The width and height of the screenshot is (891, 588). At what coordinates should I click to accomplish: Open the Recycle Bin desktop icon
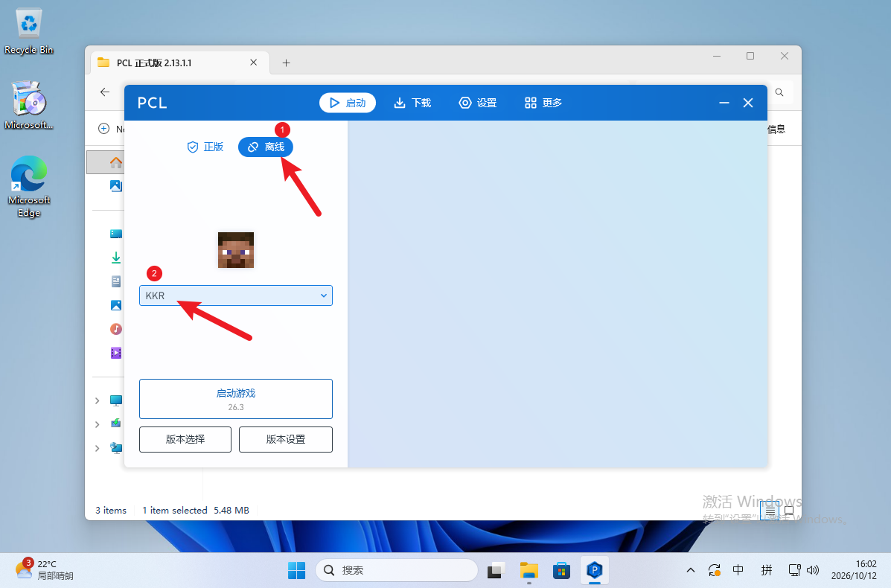(x=28, y=32)
